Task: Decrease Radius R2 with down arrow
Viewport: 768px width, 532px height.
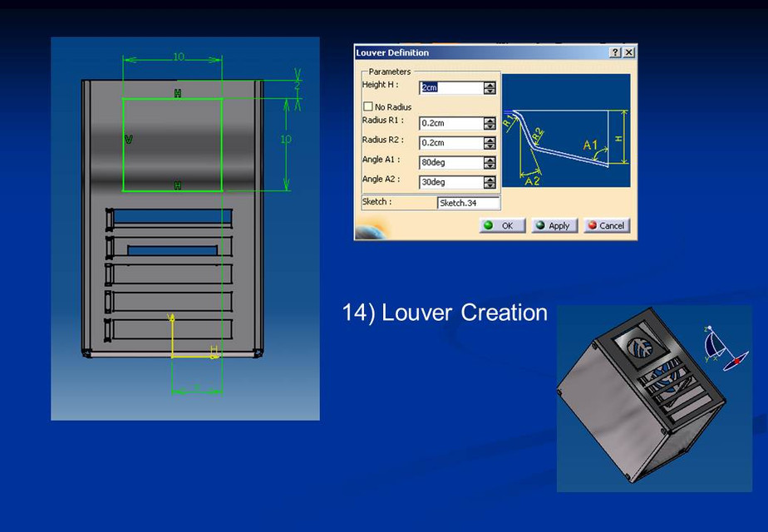Action: click(490, 146)
